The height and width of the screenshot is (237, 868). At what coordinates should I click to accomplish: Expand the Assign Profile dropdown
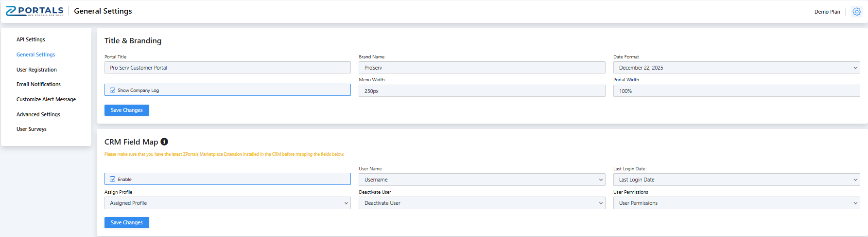point(227,203)
